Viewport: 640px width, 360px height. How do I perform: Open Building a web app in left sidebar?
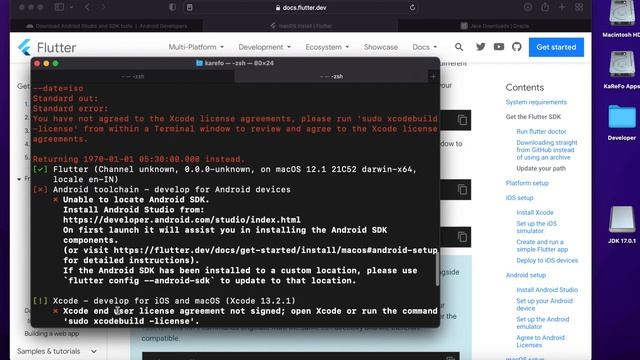51,333
